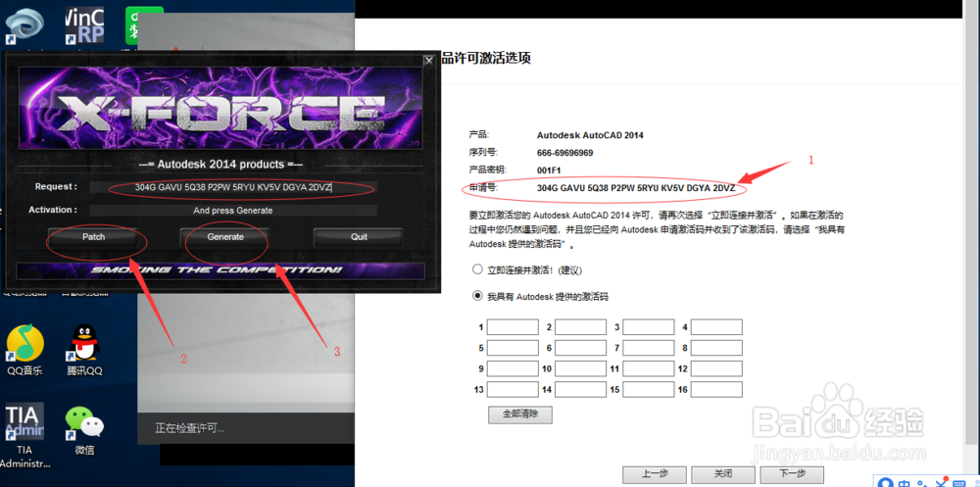Image resolution: width=980 pixels, height=487 pixels.
Task: Click activation code box 2
Action: (580, 327)
